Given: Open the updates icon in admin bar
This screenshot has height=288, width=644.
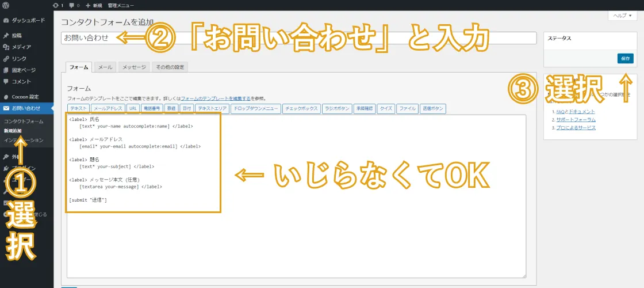Looking at the screenshot, I should tap(57, 5).
